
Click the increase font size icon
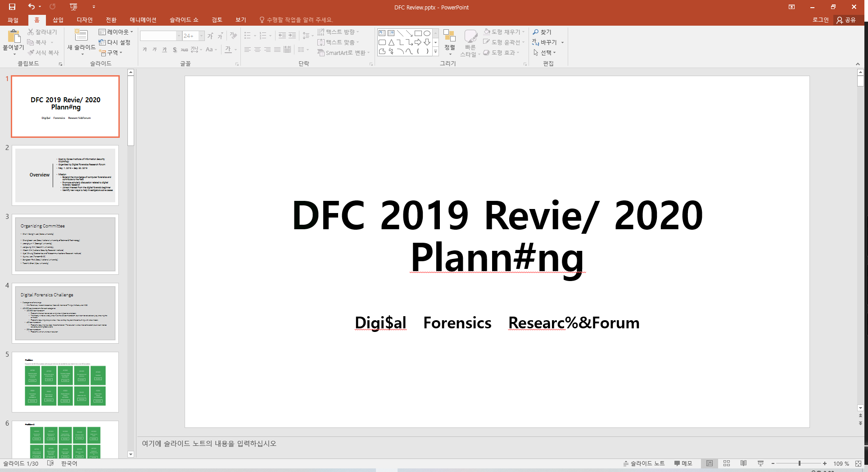pos(210,36)
